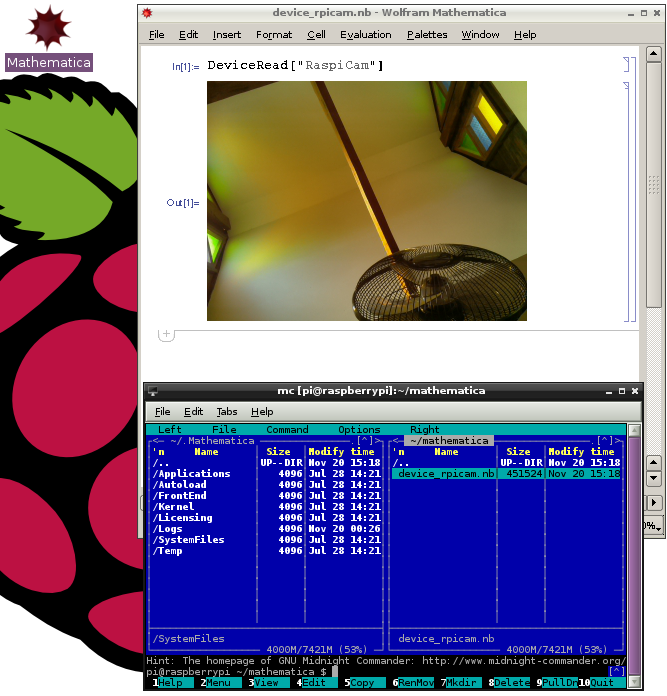Select the Out[1] output cell bracket
This screenshot has width=667, height=696.
[x=627, y=201]
